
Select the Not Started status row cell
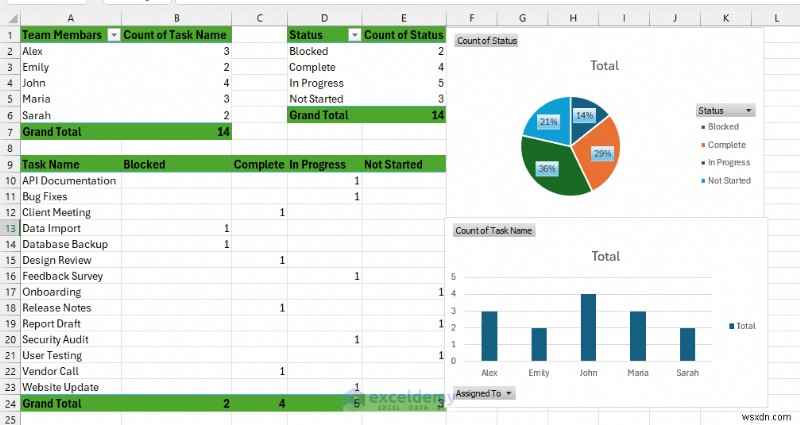pyautogui.click(x=324, y=99)
